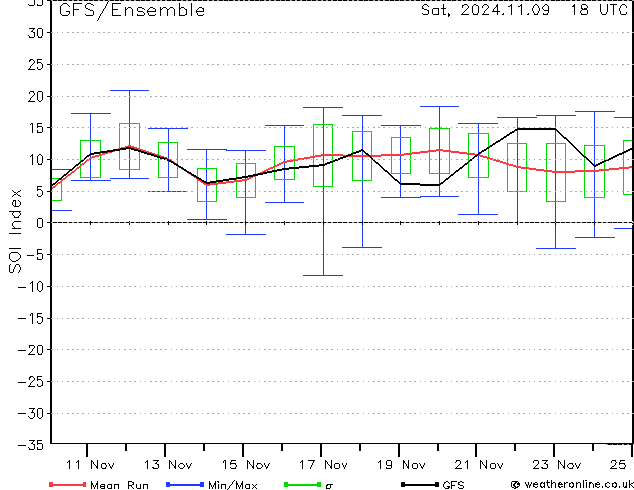The width and height of the screenshot is (634, 490).
Task: Click the '23 Nov' x-axis label
Action: (557, 465)
